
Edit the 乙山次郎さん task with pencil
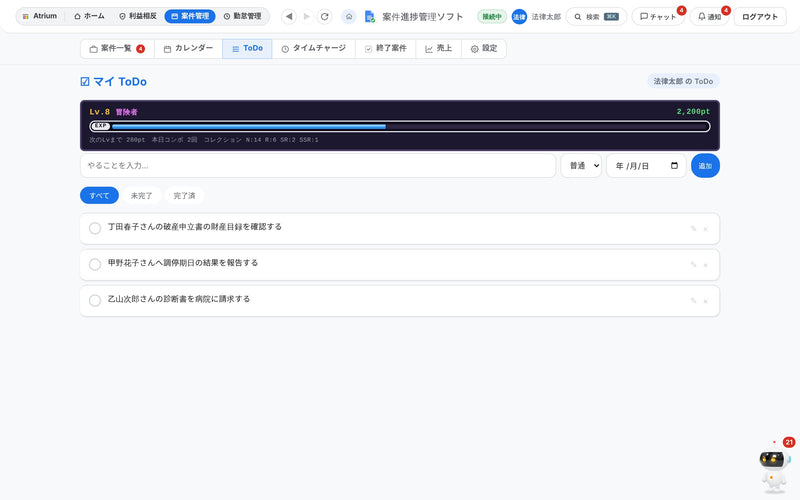pos(693,301)
